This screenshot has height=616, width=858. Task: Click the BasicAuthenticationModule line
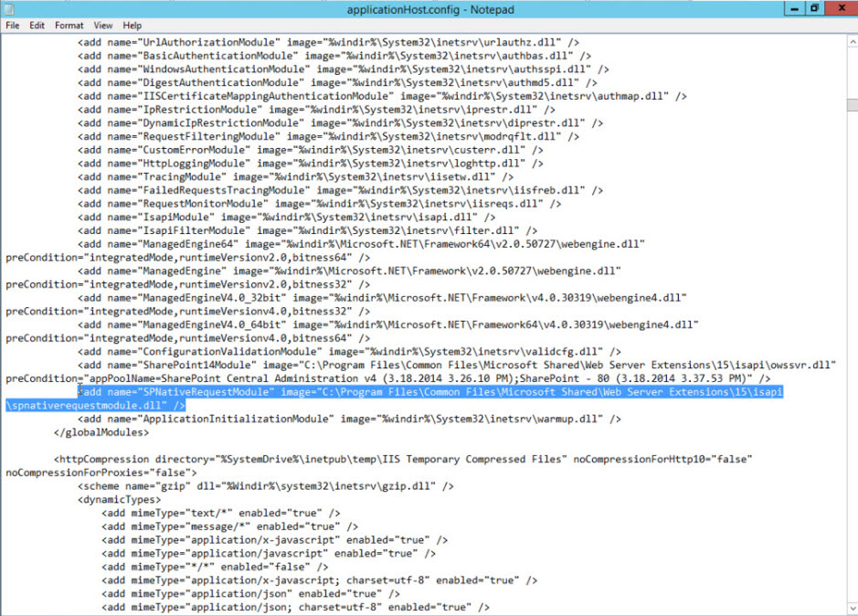pos(334,56)
